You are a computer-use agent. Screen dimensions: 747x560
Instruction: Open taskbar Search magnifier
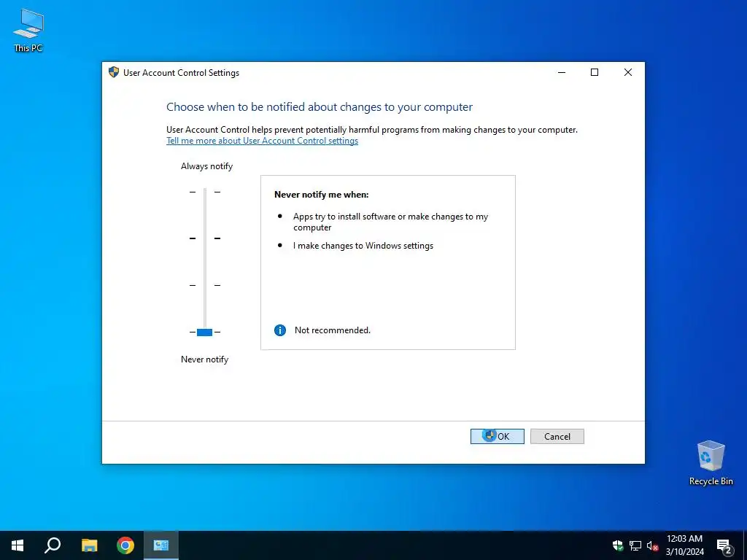pos(53,545)
